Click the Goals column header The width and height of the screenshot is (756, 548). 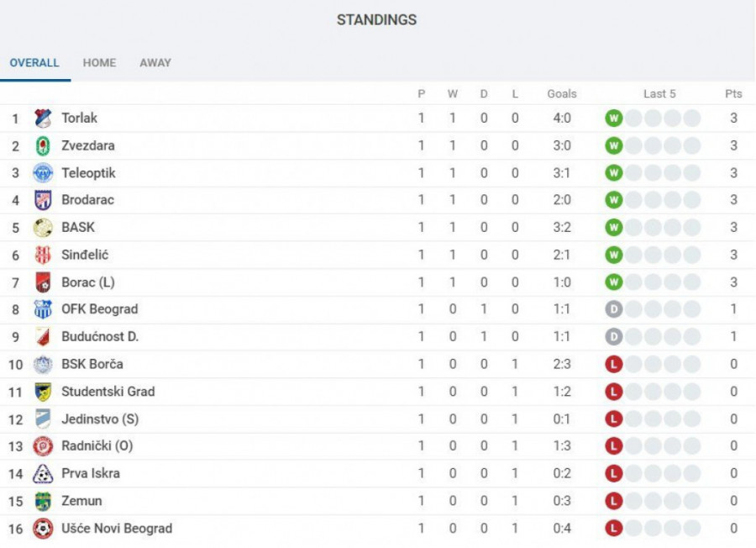tap(562, 94)
